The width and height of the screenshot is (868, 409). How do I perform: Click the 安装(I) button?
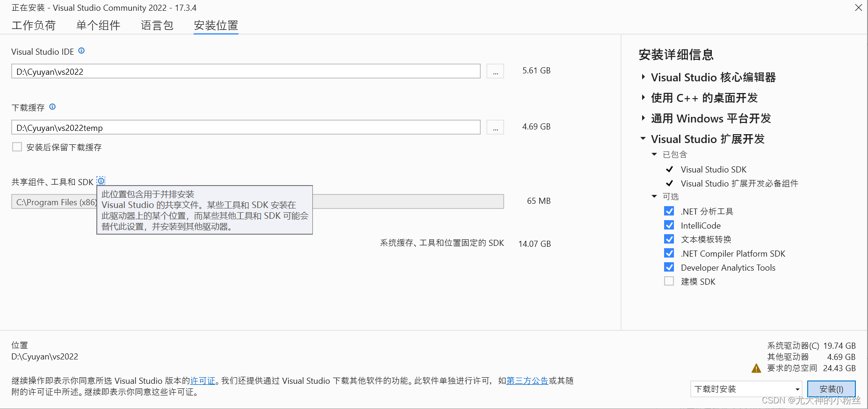832,389
